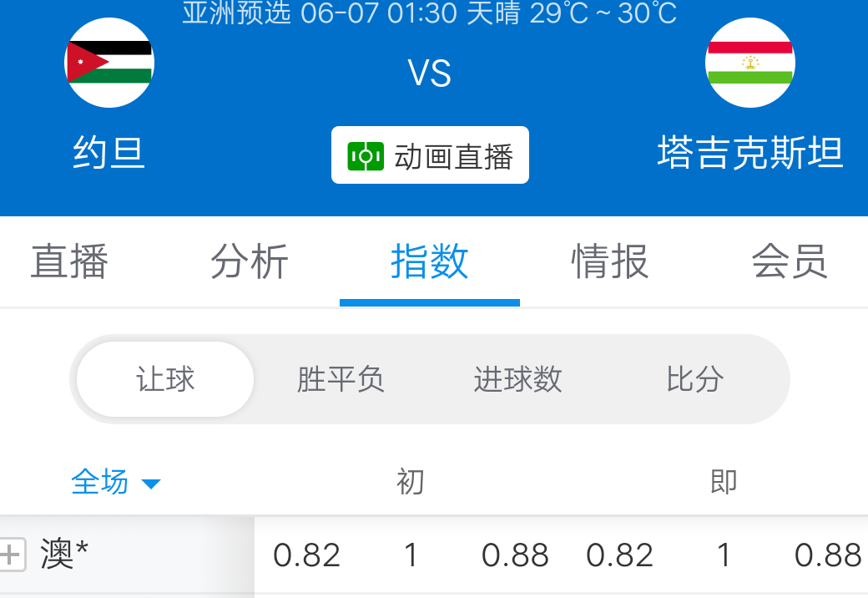Viewport: 868px width, 598px height.
Task: Open the 全场 full-match dropdown
Action: [100, 482]
